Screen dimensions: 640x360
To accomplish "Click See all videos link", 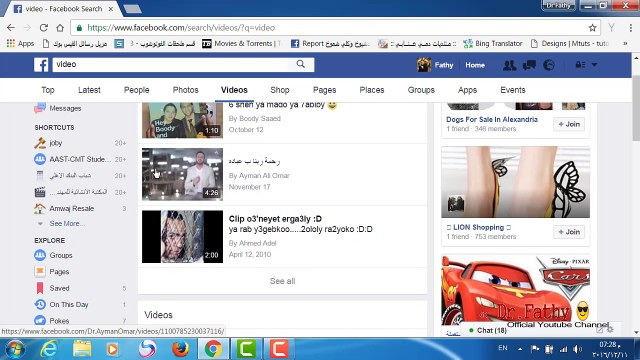I will 282,281.
